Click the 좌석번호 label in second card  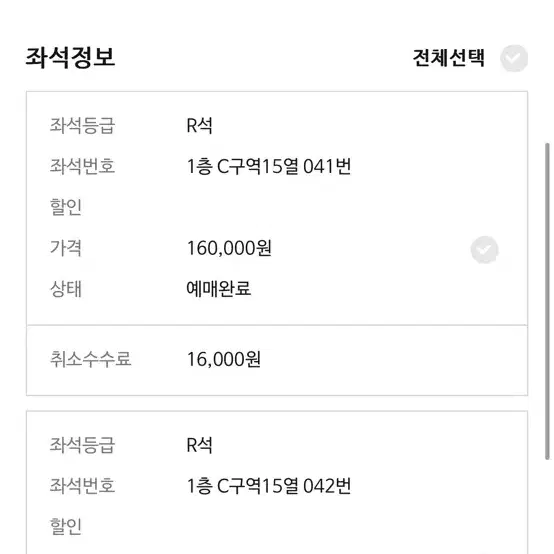[x=82, y=486]
